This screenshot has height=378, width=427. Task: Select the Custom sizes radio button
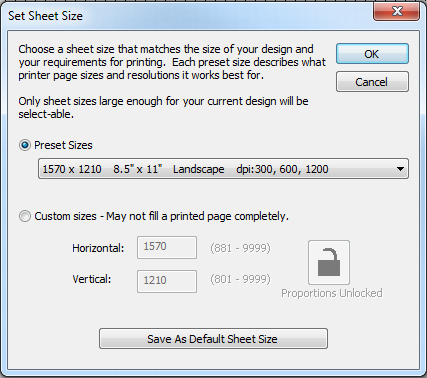pos(25,216)
